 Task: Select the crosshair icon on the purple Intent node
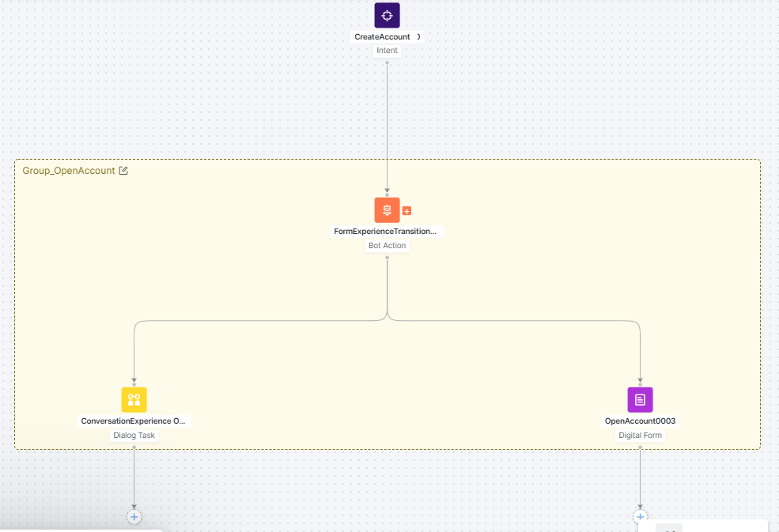tap(387, 14)
